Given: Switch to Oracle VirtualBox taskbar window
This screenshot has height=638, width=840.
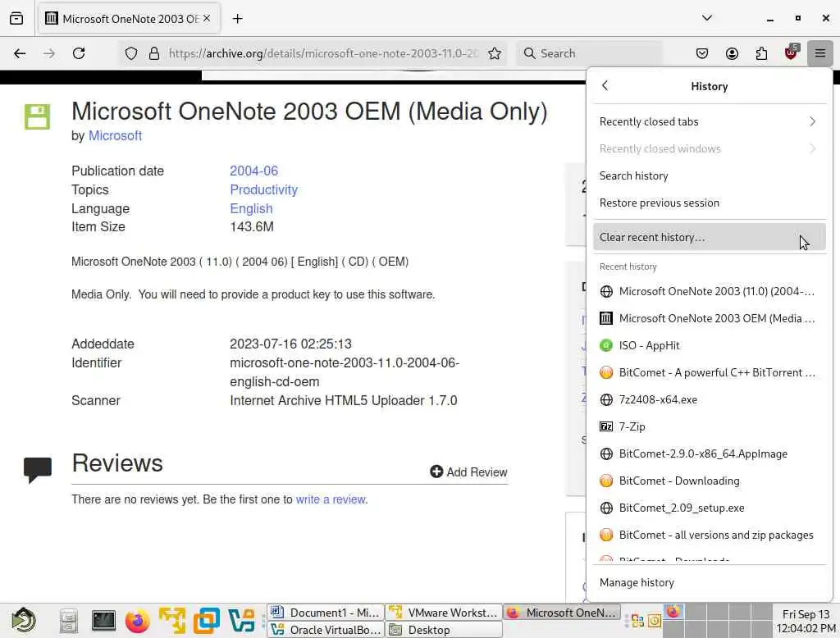Looking at the screenshot, I should pyautogui.click(x=326, y=630).
